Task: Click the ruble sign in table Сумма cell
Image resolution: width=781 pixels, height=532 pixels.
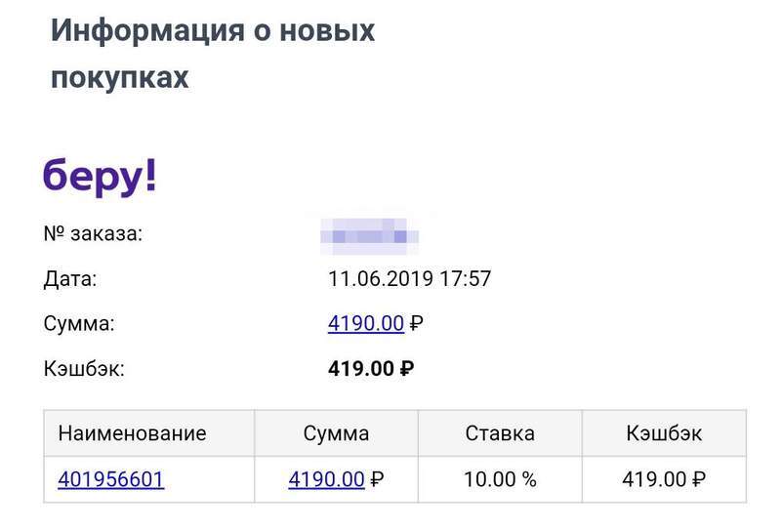Action: (x=378, y=479)
